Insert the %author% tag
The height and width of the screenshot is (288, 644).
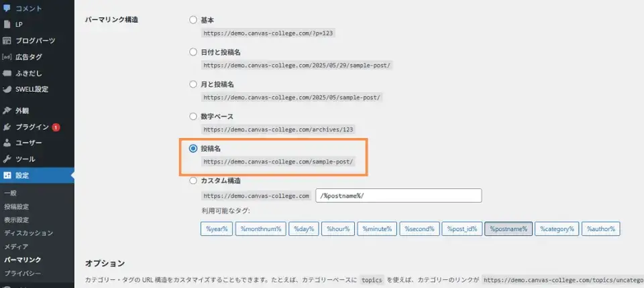(601, 229)
